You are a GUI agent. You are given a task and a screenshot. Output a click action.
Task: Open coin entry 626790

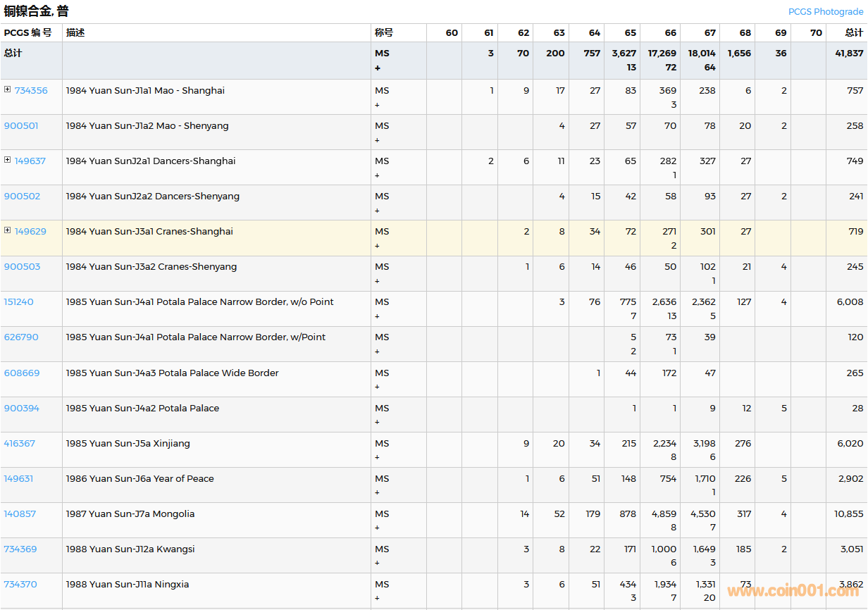pos(21,337)
